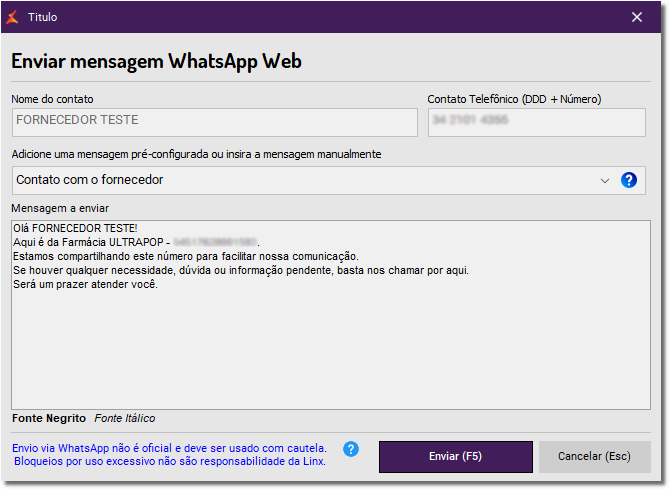Close the Titulo dialog window

pyautogui.click(x=637, y=17)
